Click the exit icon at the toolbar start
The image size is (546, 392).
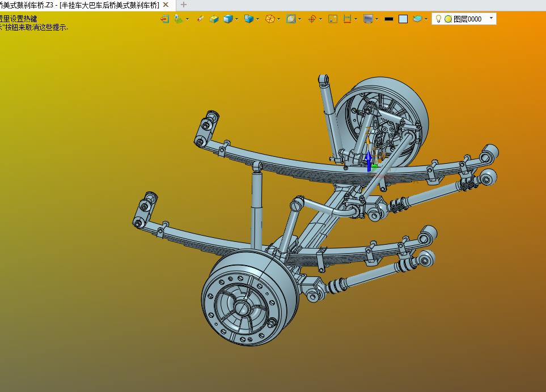coord(164,19)
